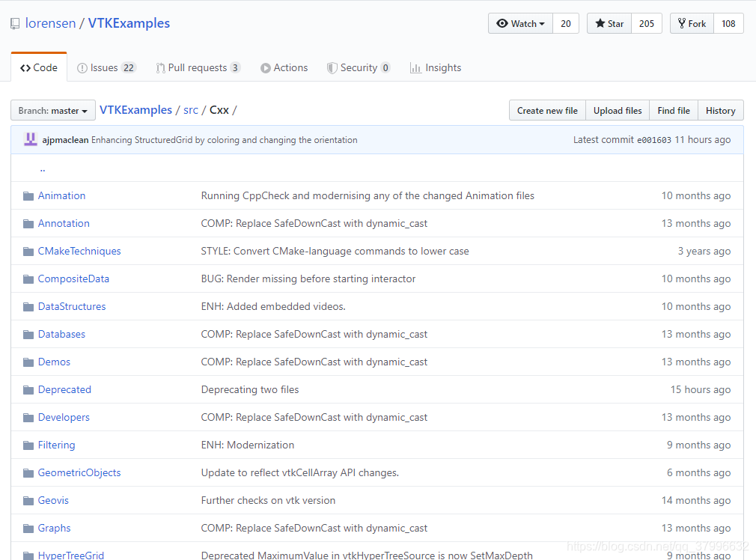Open the src breadcrumb link
This screenshot has height=560, width=756.
(x=191, y=109)
